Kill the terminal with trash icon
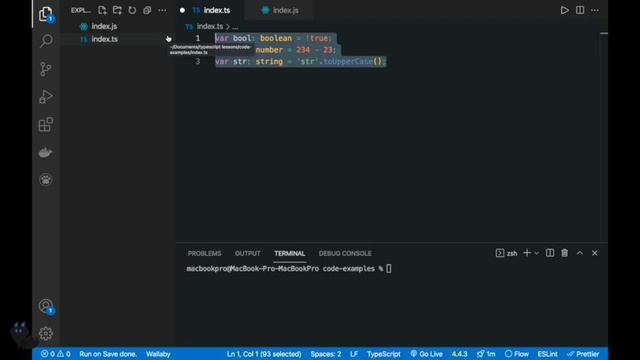 [x=564, y=253]
